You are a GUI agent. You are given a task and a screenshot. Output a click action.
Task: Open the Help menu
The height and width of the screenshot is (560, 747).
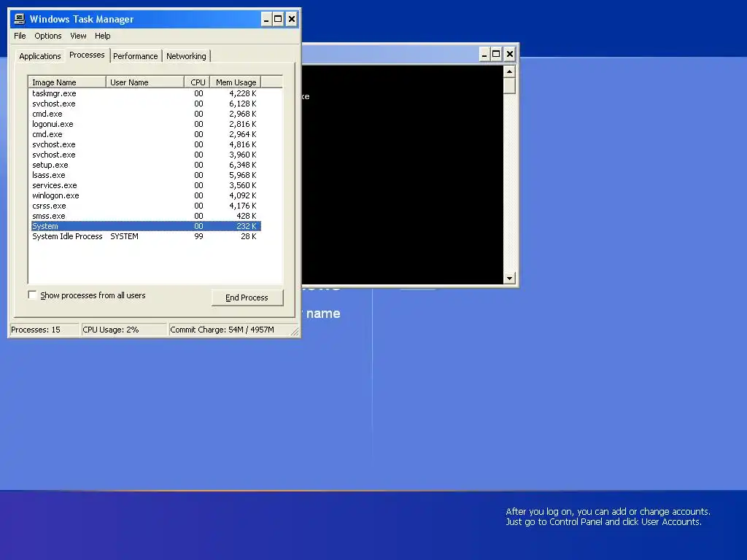[x=102, y=36]
